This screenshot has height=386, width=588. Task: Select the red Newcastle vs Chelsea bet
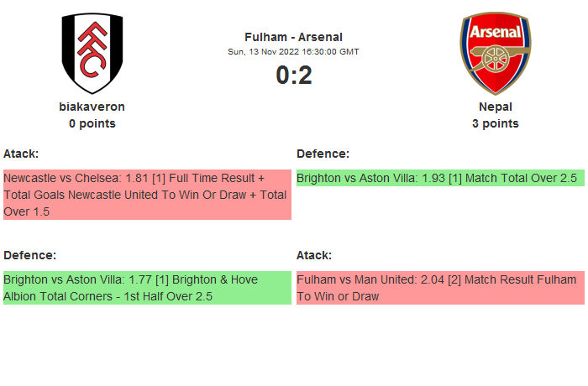(147, 195)
